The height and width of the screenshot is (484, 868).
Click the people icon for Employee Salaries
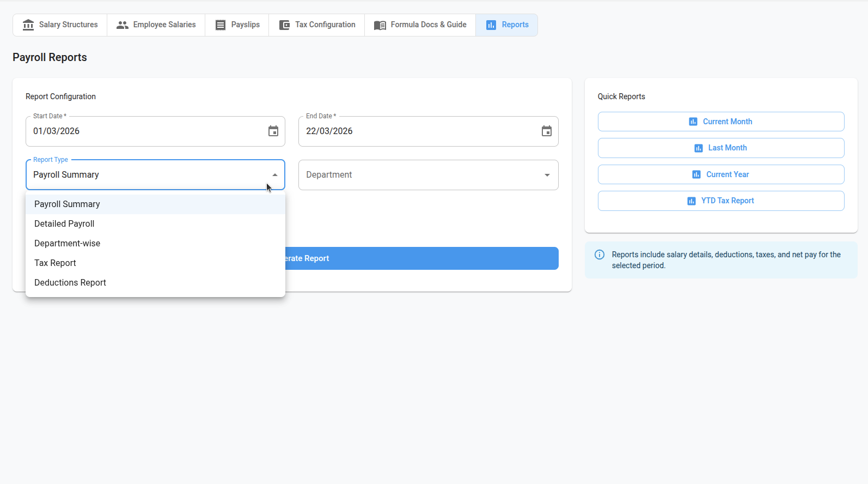pos(123,25)
